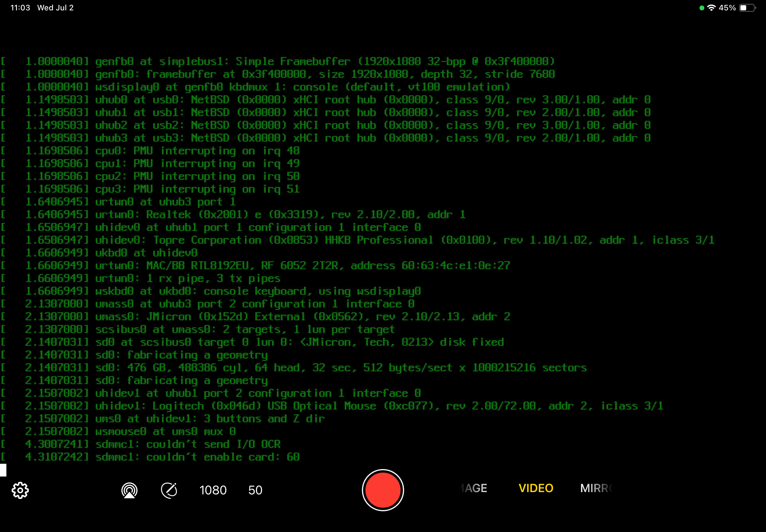Change the 1080 resolution setting
766x532 pixels.
213,490
